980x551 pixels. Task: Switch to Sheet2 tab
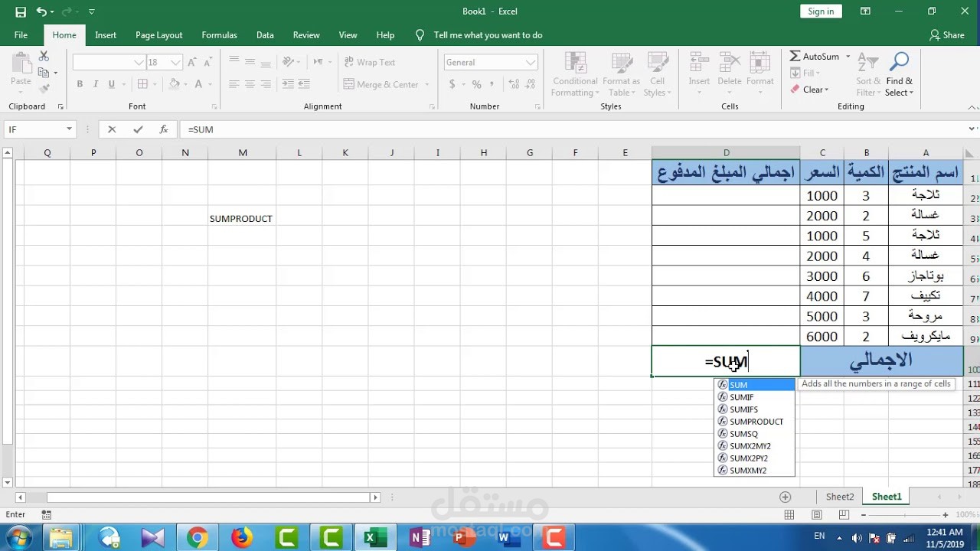click(840, 497)
